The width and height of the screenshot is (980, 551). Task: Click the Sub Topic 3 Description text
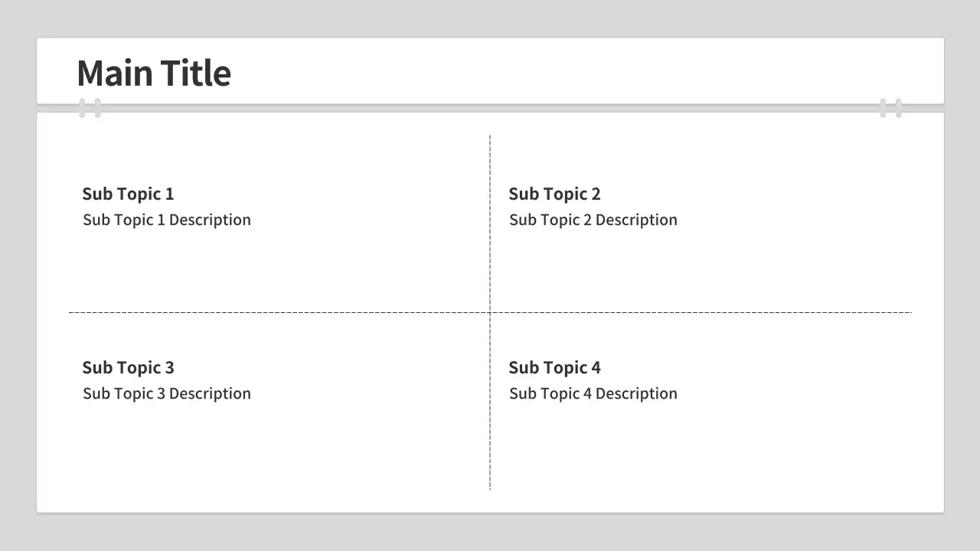167,393
